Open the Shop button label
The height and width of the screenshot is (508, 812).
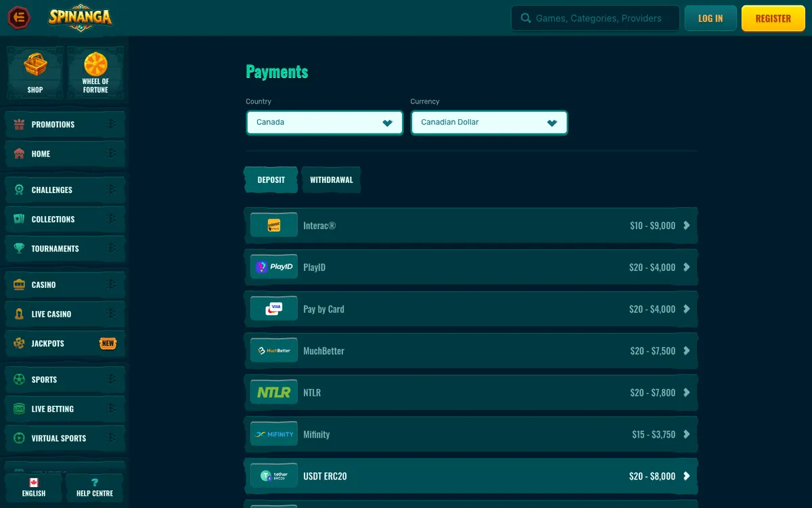click(x=35, y=89)
